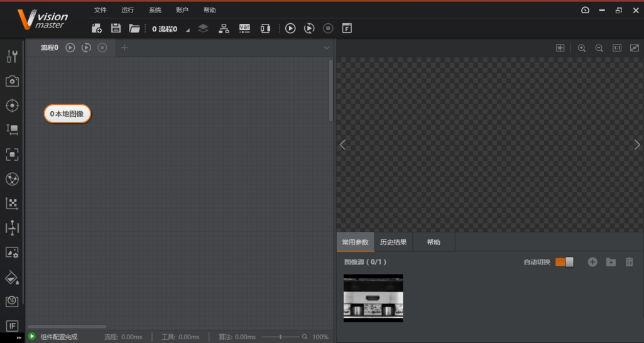Open the global variables icon
Image resolution: width=644 pixels, height=343 pixels.
(x=244, y=28)
